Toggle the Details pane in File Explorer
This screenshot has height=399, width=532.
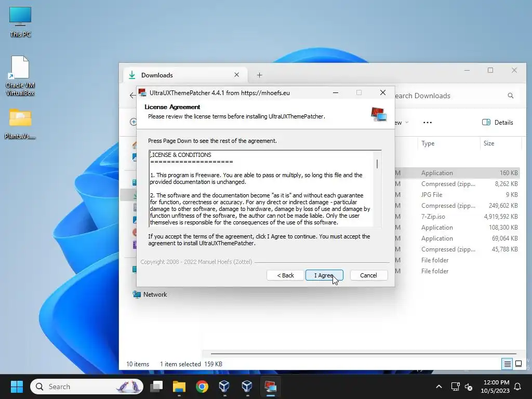498,123
